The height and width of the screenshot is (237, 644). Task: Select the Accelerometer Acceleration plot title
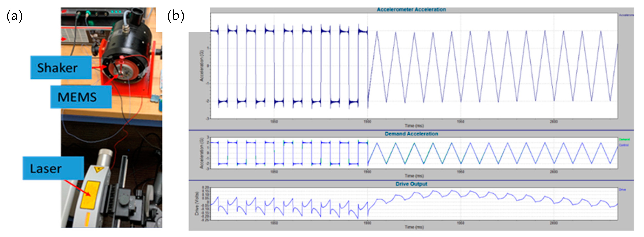point(411,9)
